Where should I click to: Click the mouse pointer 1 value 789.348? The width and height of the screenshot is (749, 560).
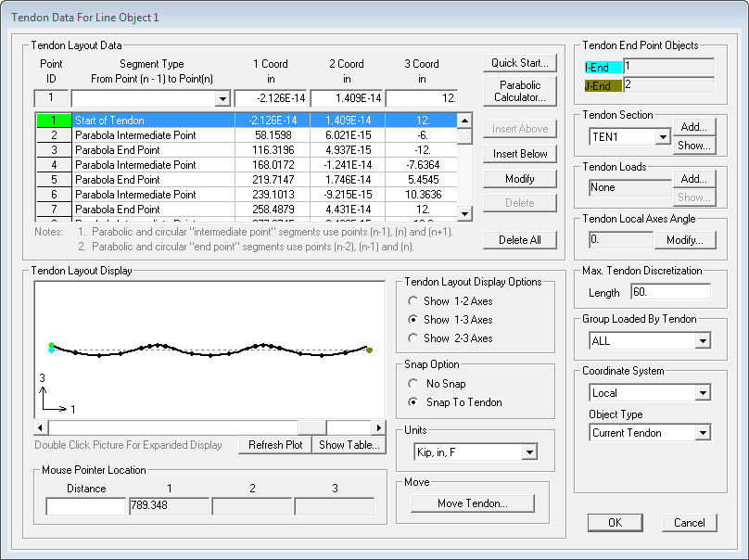click(169, 506)
